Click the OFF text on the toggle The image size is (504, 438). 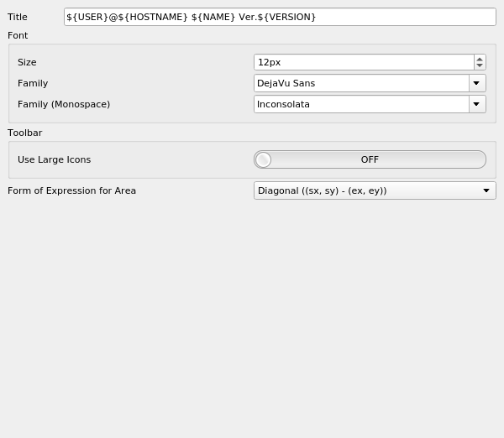pos(370,159)
